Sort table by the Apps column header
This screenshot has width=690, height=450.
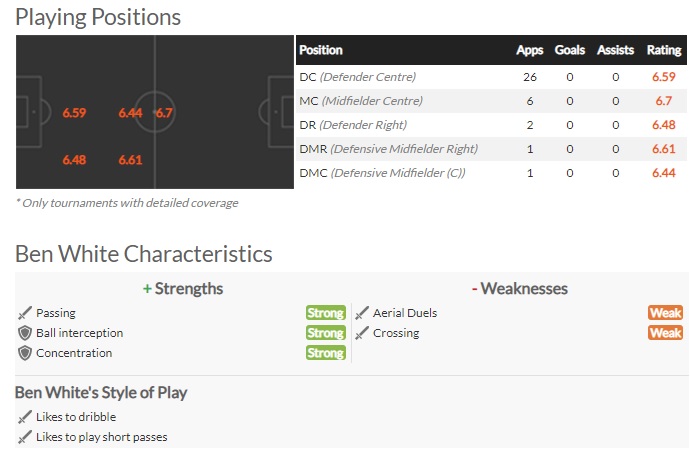[529, 50]
